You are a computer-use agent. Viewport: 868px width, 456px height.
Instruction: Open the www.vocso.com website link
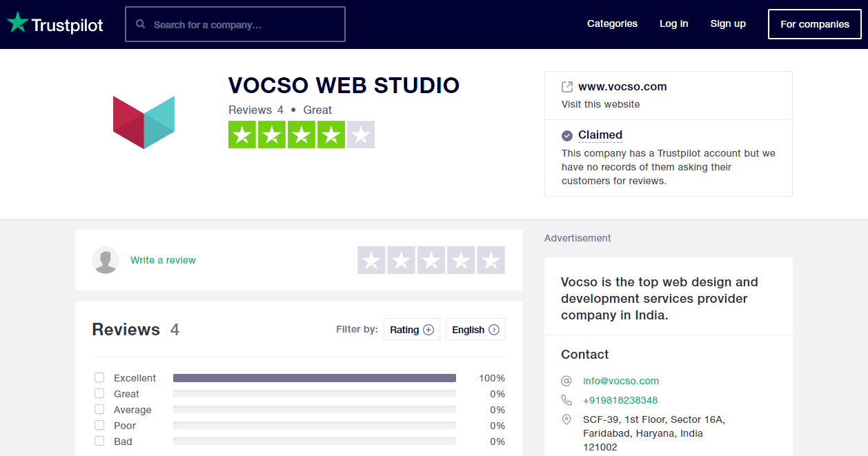(622, 87)
